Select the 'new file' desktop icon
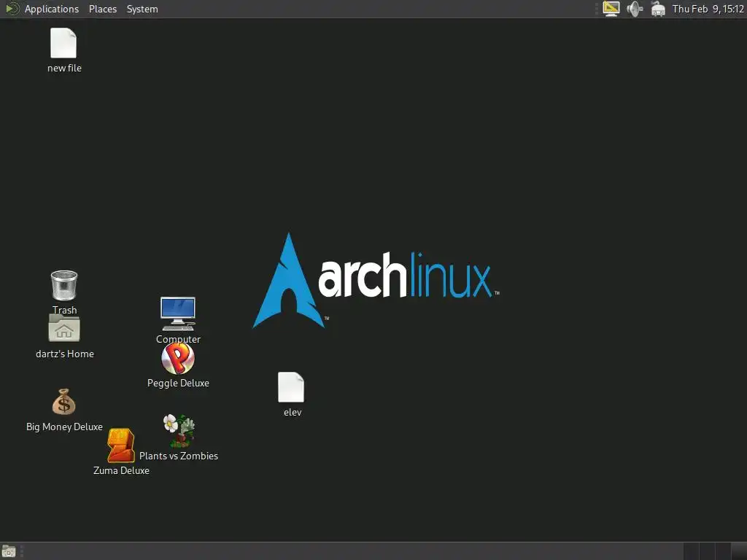The image size is (747, 560). [63, 43]
